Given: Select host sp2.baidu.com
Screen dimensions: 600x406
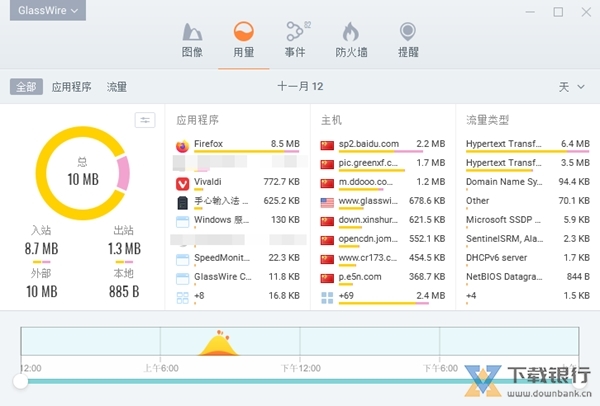Looking at the screenshot, I should 369,144.
